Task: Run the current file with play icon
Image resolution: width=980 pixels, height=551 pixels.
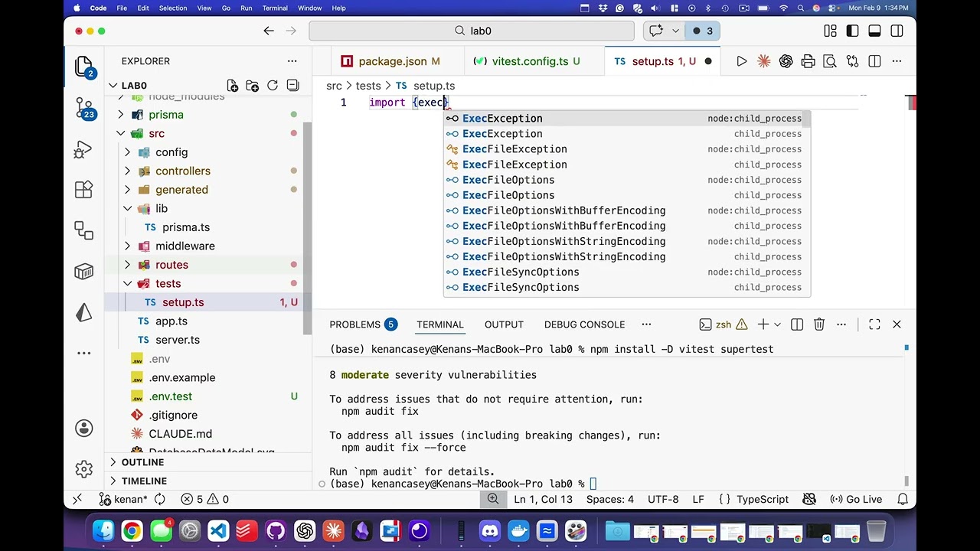Action: (x=741, y=61)
